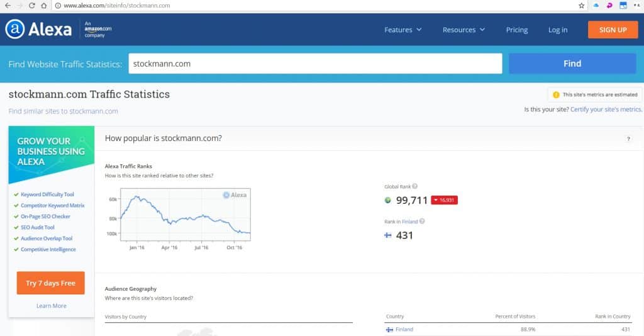
Task: Open Audience Overlap Tool link
Action: click(47, 238)
